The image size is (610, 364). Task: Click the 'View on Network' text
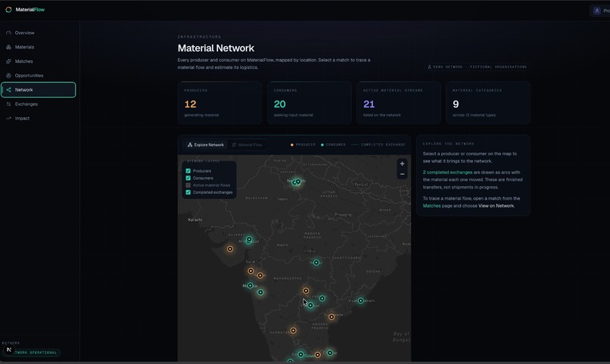[x=496, y=206]
